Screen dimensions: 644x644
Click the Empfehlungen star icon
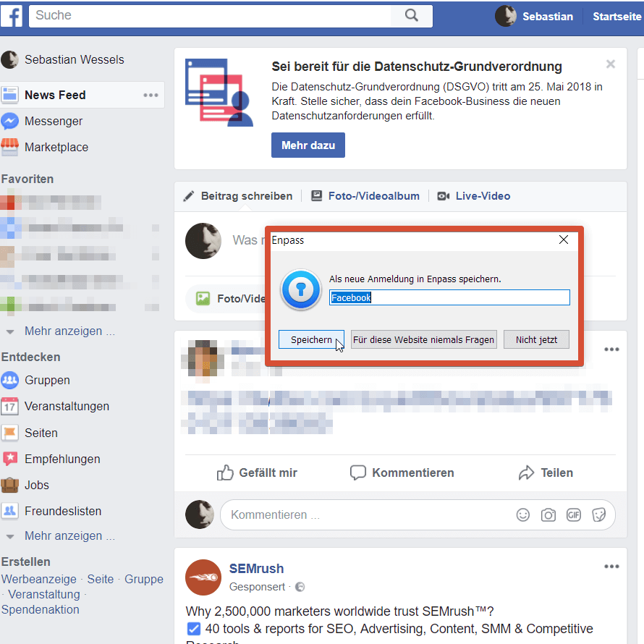point(9,459)
